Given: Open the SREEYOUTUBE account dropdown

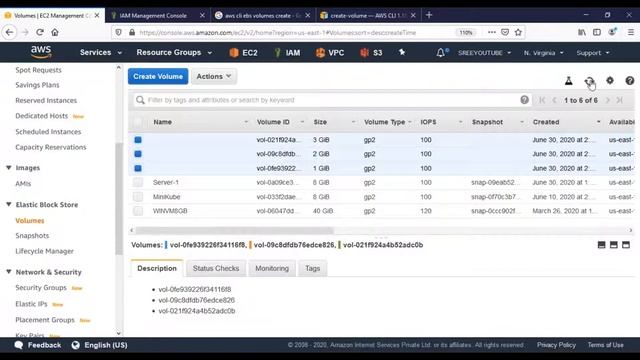Looking at the screenshot, I should (x=484, y=53).
